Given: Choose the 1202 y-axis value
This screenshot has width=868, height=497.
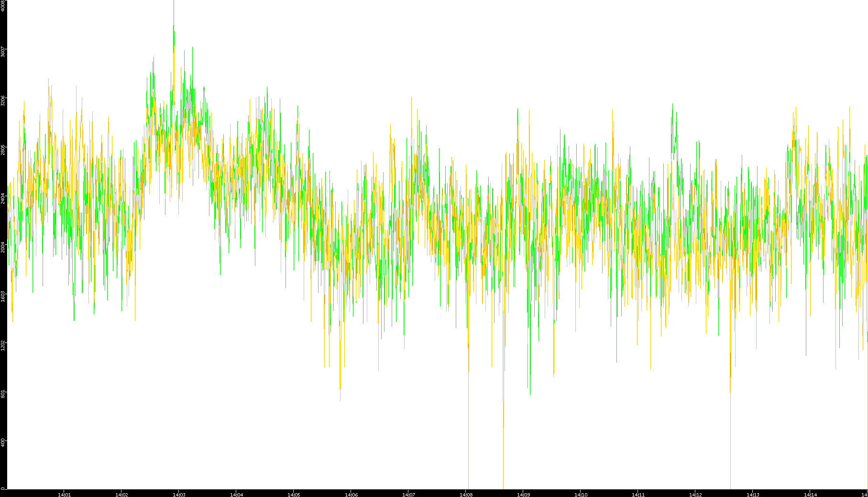Looking at the screenshot, I should [3, 345].
